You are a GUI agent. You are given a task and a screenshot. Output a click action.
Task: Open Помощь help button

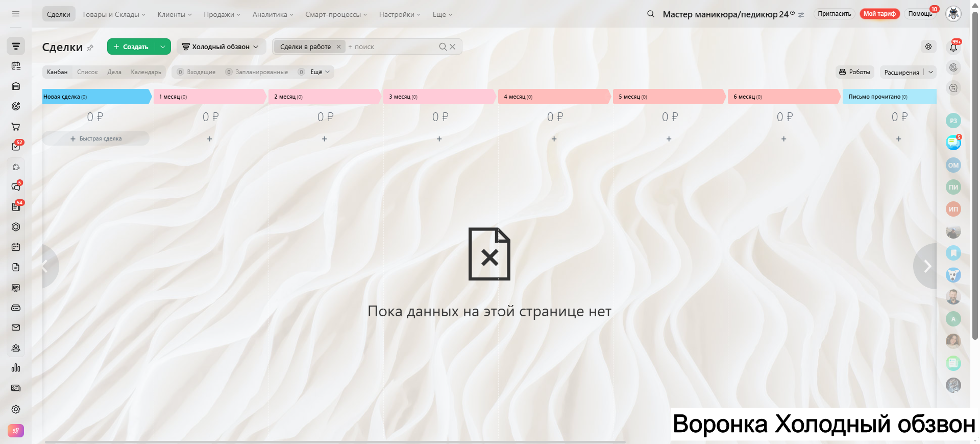pyautogui.click(x=920, y=14)
